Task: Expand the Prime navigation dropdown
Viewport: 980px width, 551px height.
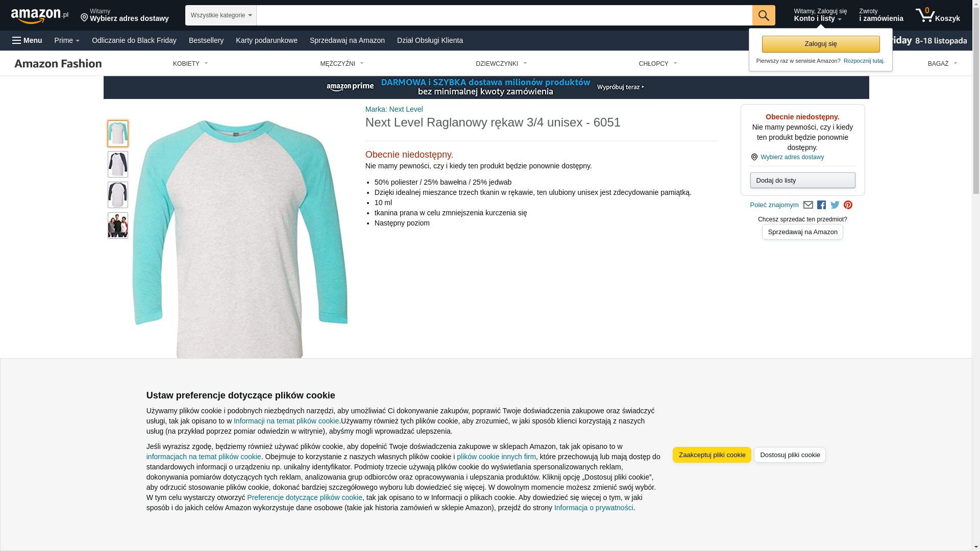Action: 67,40
